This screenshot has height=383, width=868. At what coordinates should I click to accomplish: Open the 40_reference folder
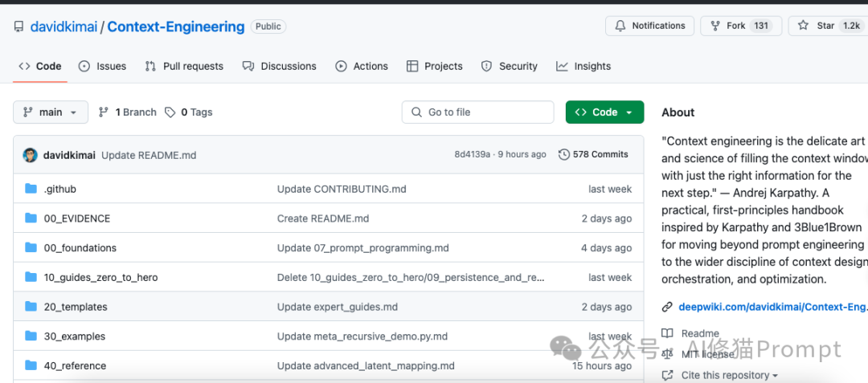tap(75, 366)
